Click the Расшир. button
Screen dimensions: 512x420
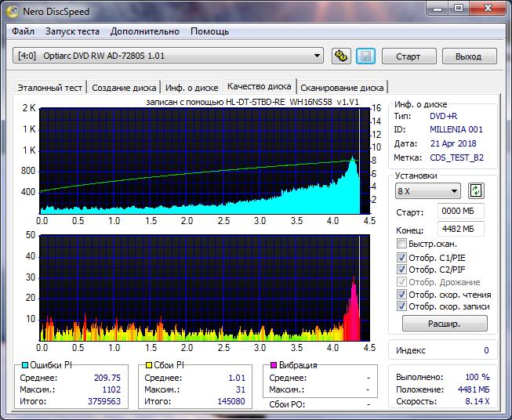tap(445, 324)
